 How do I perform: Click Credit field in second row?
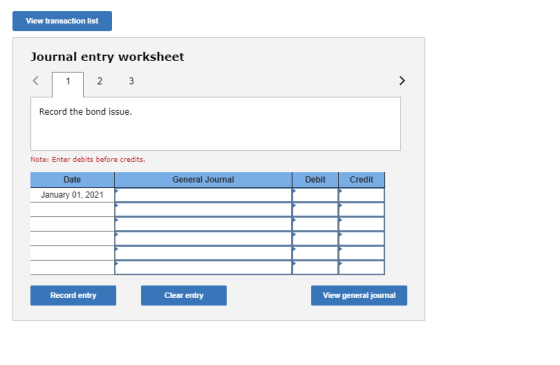(361, 210)
